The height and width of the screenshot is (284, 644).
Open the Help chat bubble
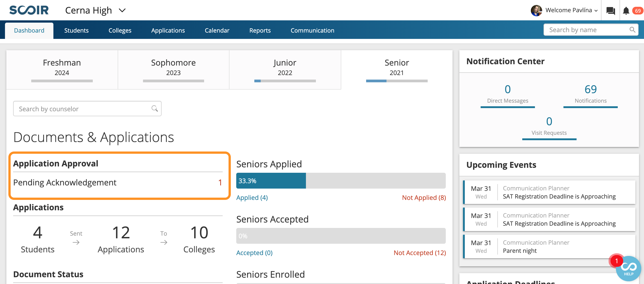[x=628, y=269]
